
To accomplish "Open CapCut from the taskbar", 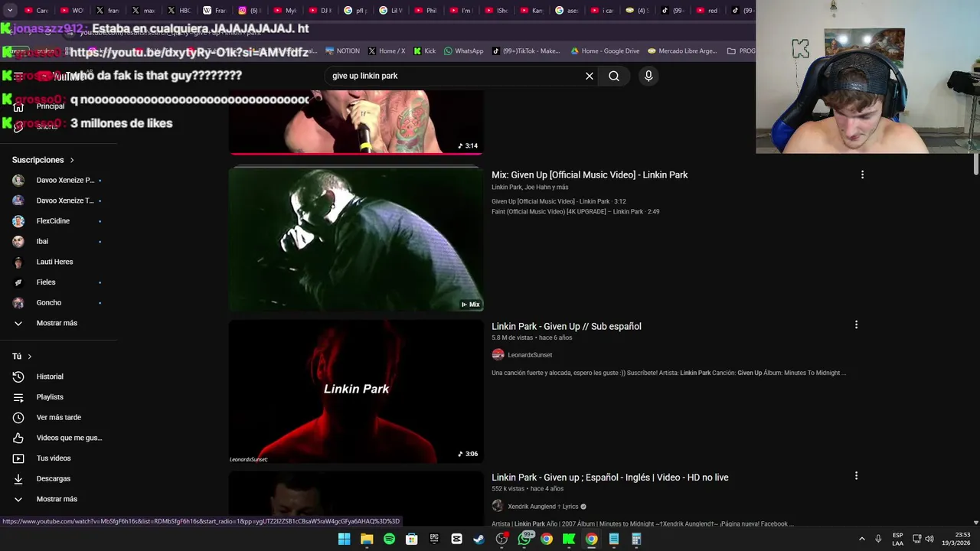I will pyautogui.click(x=456, y=539).
